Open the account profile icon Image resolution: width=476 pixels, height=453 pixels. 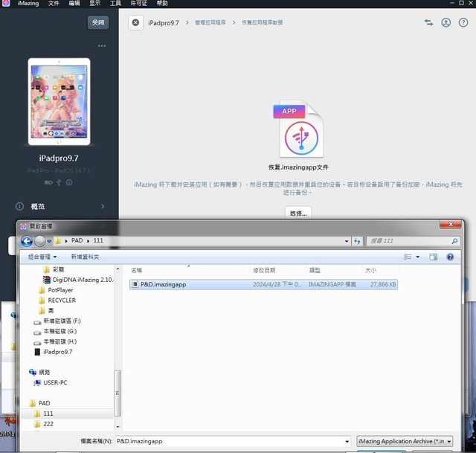click(x=446, y=23)
